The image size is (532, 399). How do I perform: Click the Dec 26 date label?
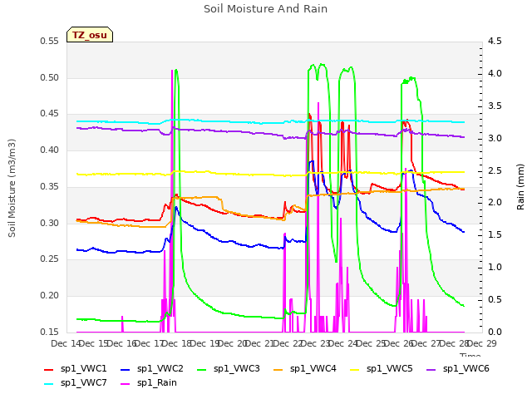(399, 343)
